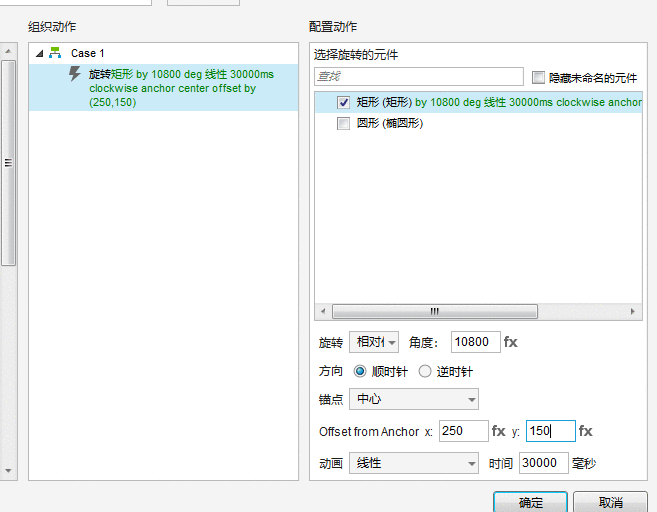Screen dimensions: 657x512
Task: Click the Offset x field with 250
Action: (463, 431)
